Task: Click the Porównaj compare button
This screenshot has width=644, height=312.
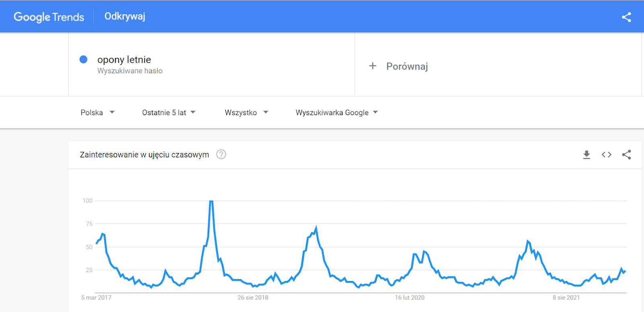Action: click(x=398, y=66)
